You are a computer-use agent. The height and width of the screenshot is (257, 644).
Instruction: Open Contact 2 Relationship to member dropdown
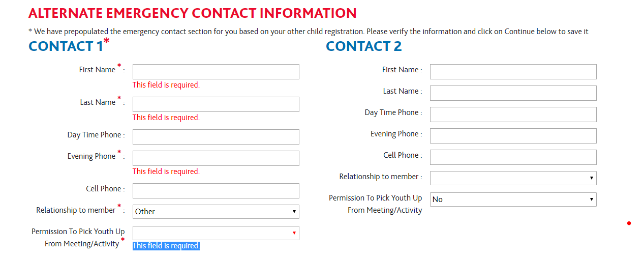click(513, 178)
